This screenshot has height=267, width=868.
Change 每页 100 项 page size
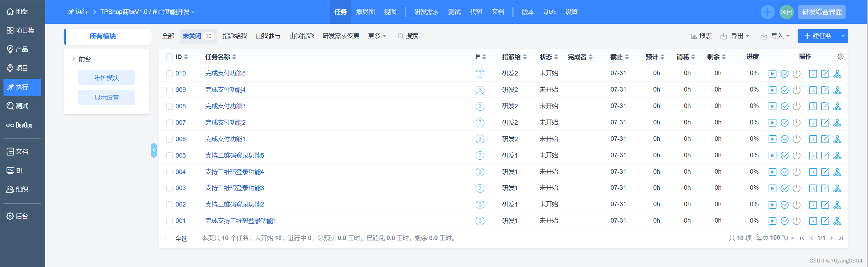[x=775, y=238]
